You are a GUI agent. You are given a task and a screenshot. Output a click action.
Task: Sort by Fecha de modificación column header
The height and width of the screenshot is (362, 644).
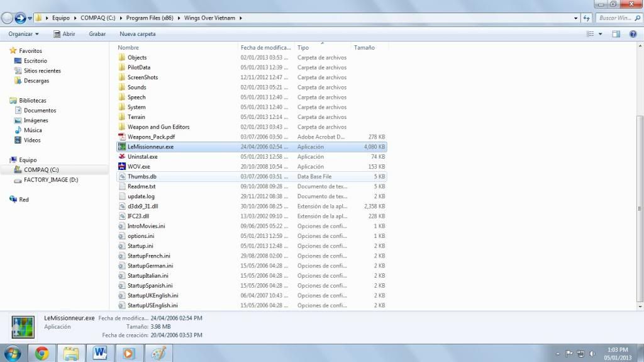(x=266, y=47)
